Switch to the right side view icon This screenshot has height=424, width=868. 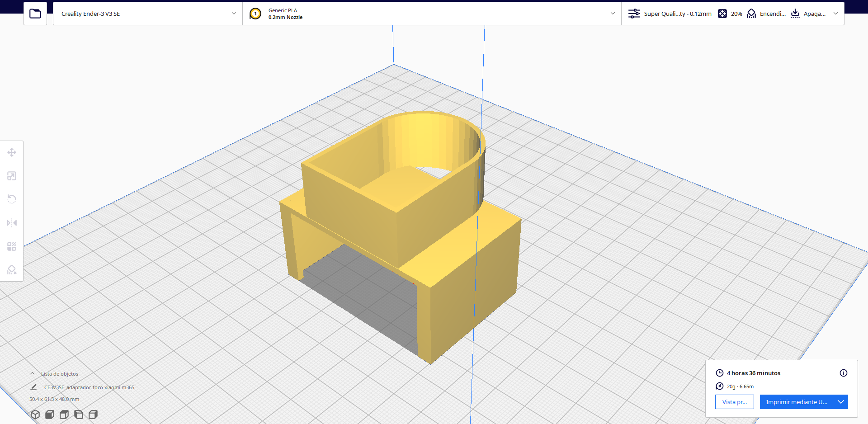[x=93, y=415]
